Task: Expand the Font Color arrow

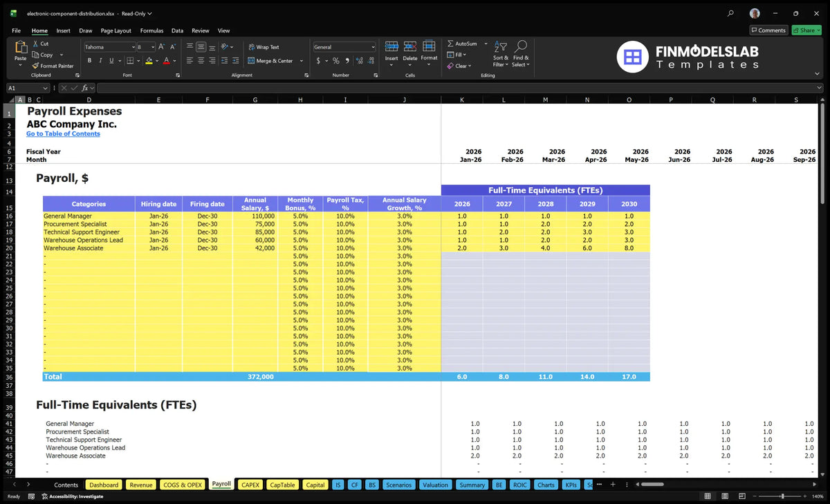Action: click(x=174, y=61)
